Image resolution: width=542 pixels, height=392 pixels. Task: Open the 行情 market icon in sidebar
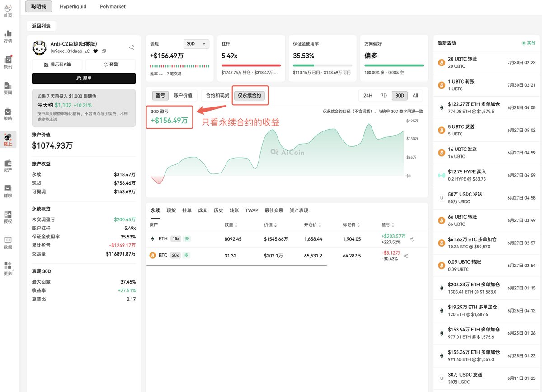pyautogui.click(x=8, y=37)
